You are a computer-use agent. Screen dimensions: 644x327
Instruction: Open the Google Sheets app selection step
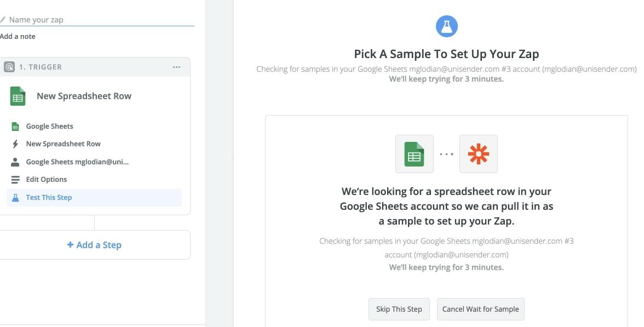94,126
